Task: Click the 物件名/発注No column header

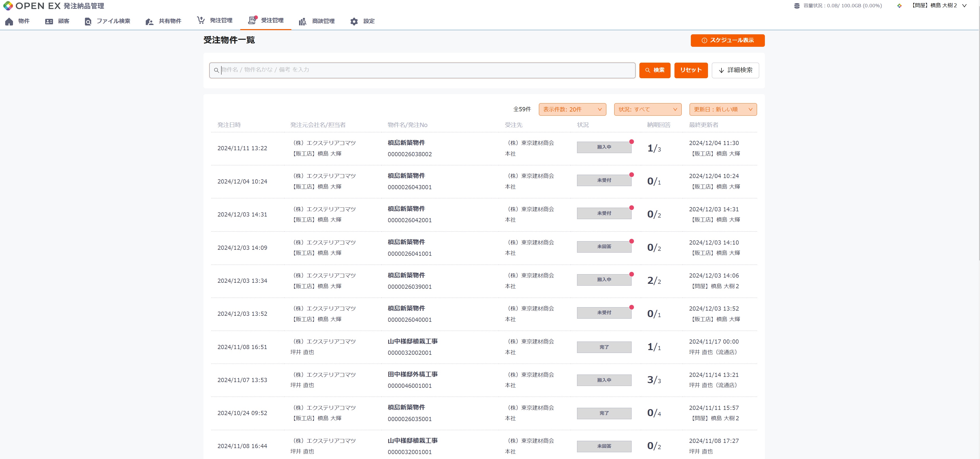Action: (407, 125)
